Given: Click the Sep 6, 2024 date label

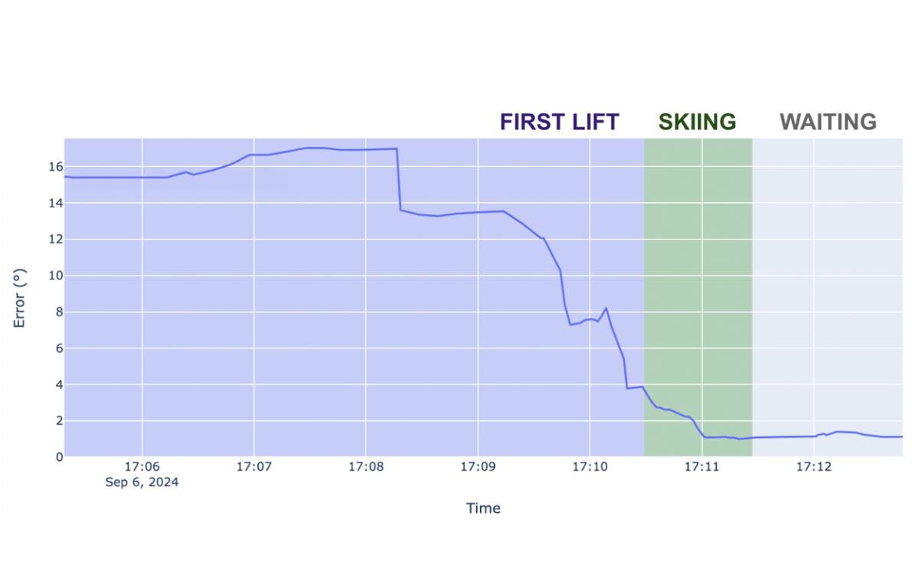Looking at the screenshot, I should pyautogui.click(x=142, y=483).
